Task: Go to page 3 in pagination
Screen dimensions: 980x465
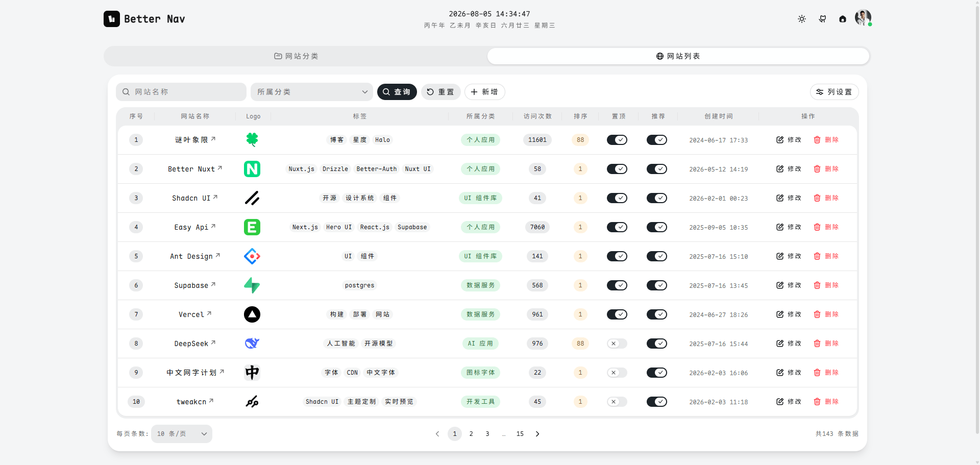Action: 487,434
